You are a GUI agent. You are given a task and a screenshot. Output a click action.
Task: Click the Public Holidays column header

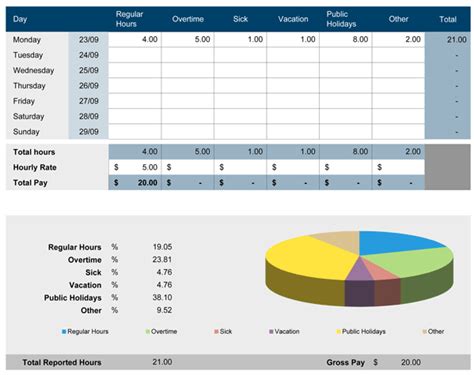341,19
